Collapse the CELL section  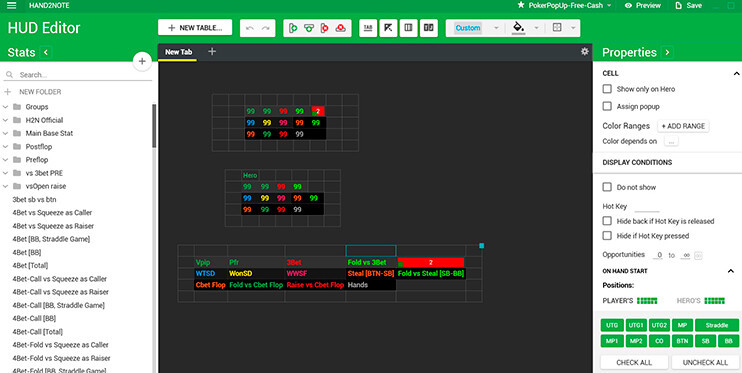click(x=736, y=73)
